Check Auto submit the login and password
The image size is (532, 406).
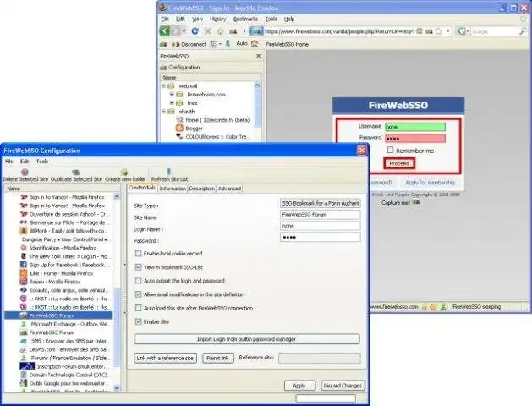tap(138, 281)
